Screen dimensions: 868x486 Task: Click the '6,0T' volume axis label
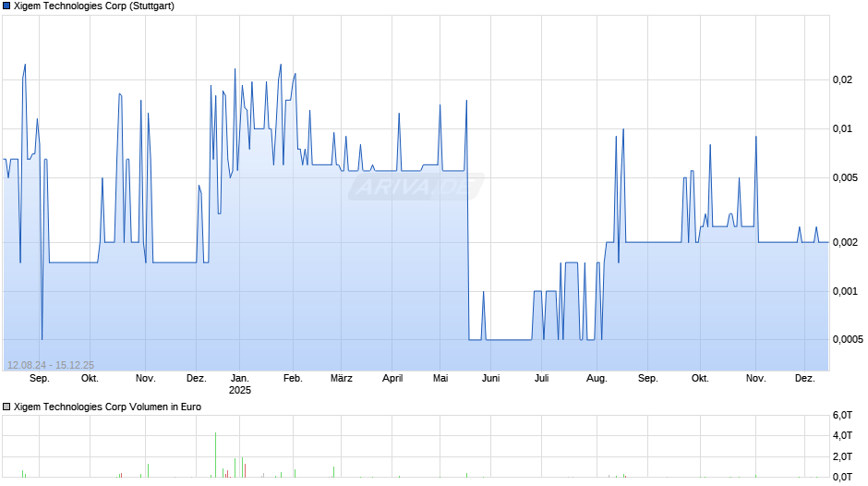(842, 415)
